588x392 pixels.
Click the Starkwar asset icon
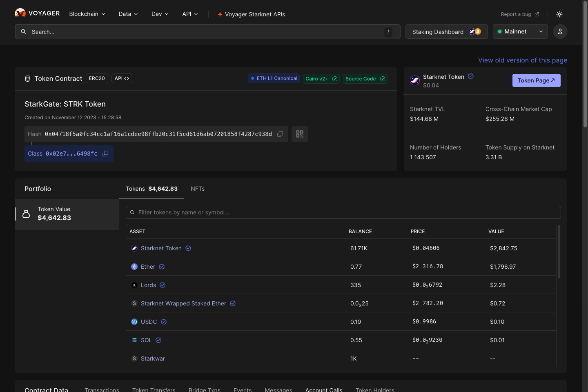click(134, 359)
